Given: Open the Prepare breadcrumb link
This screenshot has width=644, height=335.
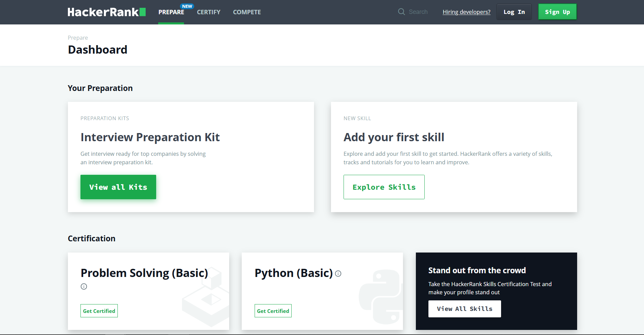Looking at the screenshot, I should pos(77,37).
